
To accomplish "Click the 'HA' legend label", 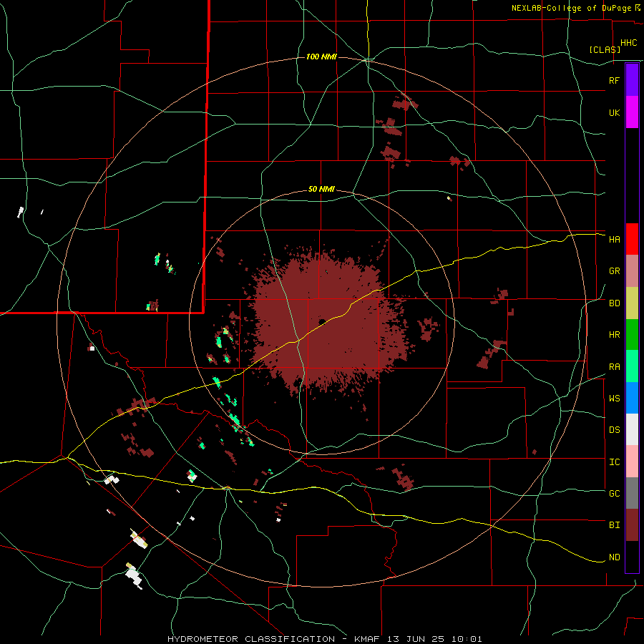I will [x=614, y=240].
